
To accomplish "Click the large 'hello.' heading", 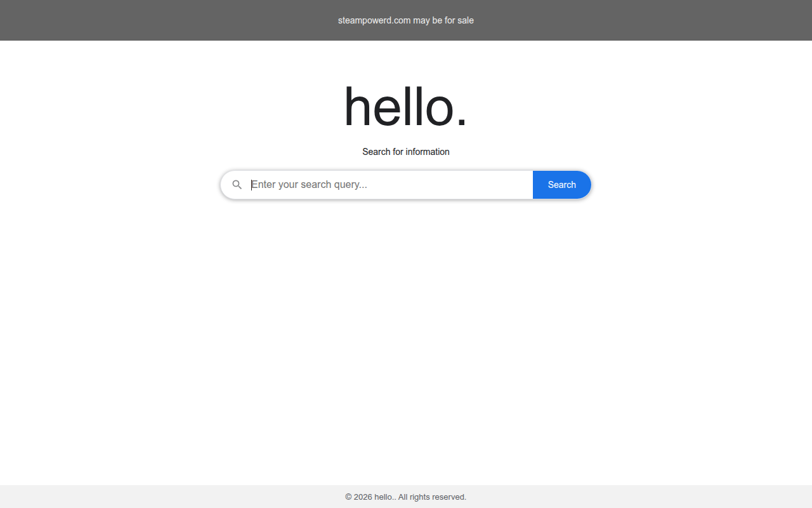I will point(406,106).
